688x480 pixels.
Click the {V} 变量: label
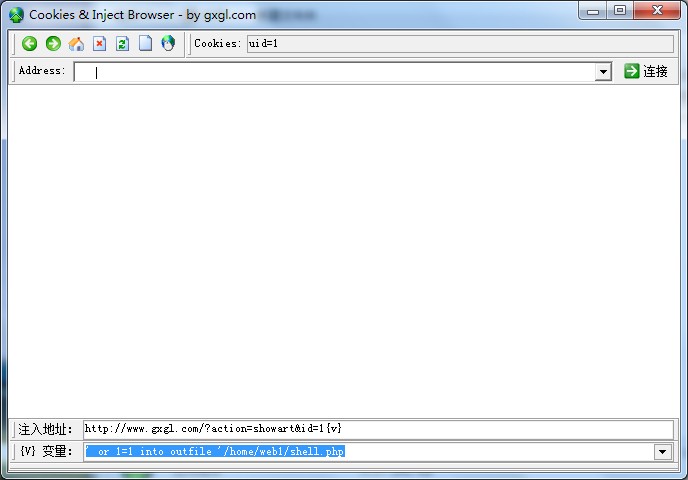click(46, 451)
